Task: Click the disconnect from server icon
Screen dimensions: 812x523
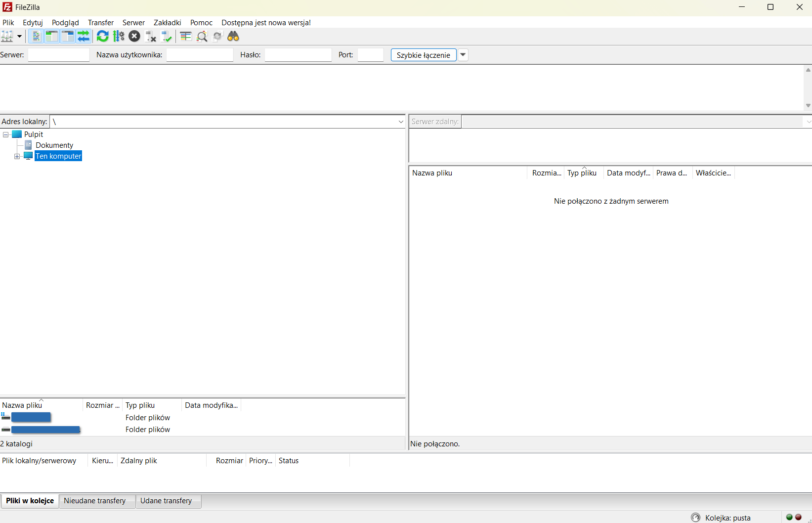Action: (x=151, y=36)
